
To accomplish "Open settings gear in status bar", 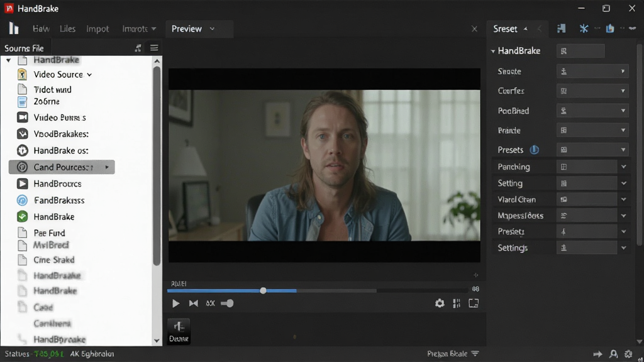I will coord(628,354).
